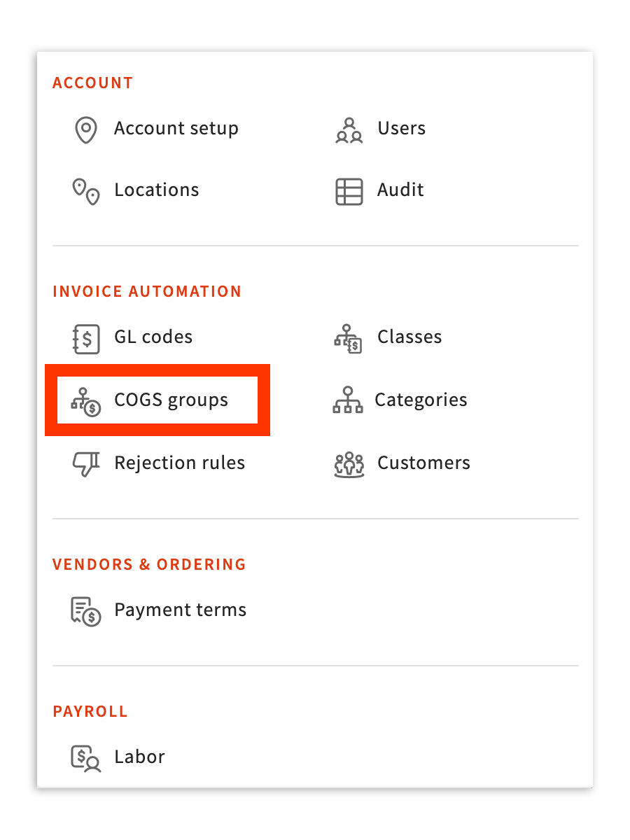Click the Labor magnifier icon
The width and height of the screenshot is (630, 840).
click(85, 757)
